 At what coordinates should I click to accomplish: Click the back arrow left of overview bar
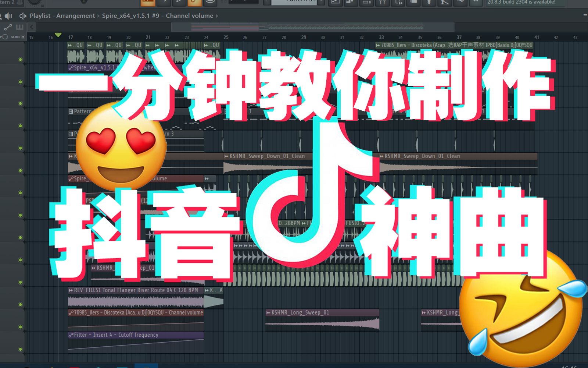pos(32,27)
